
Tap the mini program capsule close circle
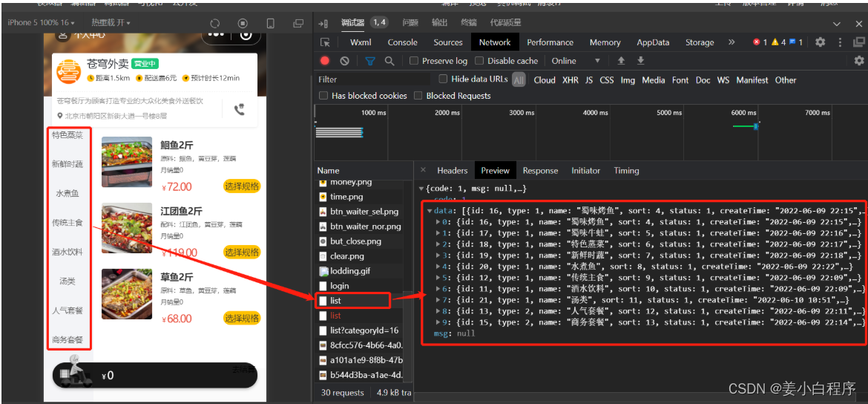coord(246,34)
